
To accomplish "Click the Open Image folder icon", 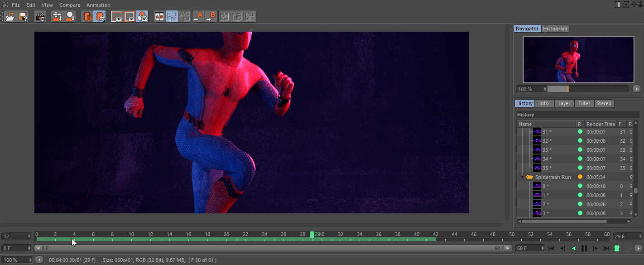I will pos(10,17).
